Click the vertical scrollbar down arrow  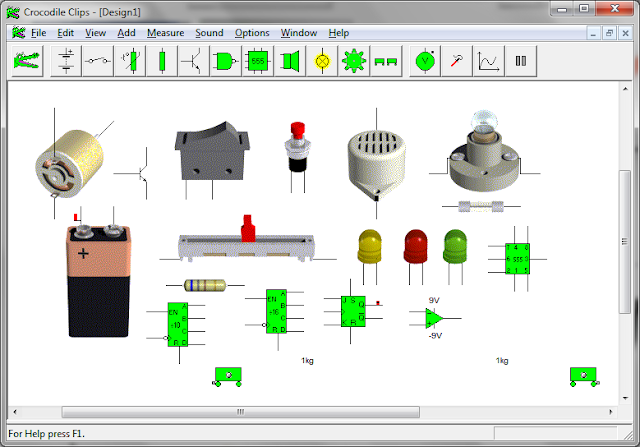tap(625, 398)
